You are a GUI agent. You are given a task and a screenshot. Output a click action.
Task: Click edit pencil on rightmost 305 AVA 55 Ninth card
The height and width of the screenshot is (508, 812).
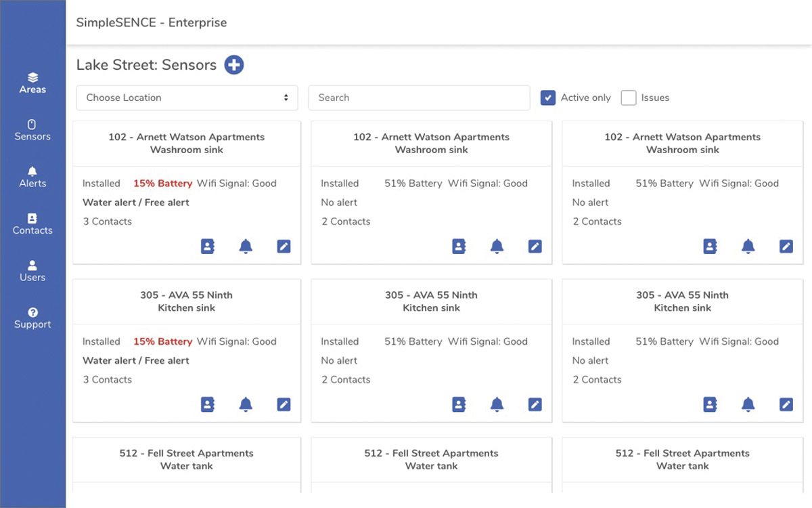[786, 405]
